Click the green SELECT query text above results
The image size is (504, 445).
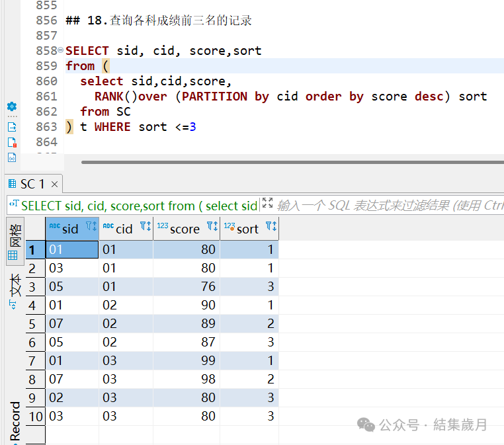139,206
